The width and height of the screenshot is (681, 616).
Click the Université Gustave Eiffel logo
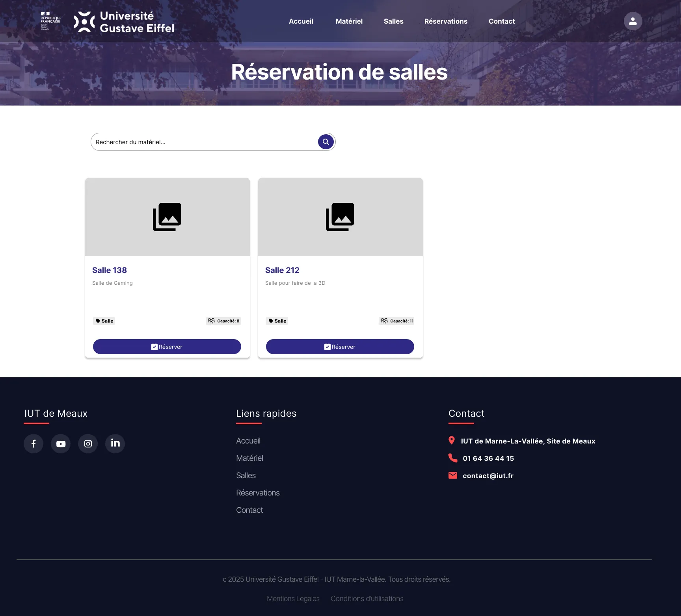124,22
